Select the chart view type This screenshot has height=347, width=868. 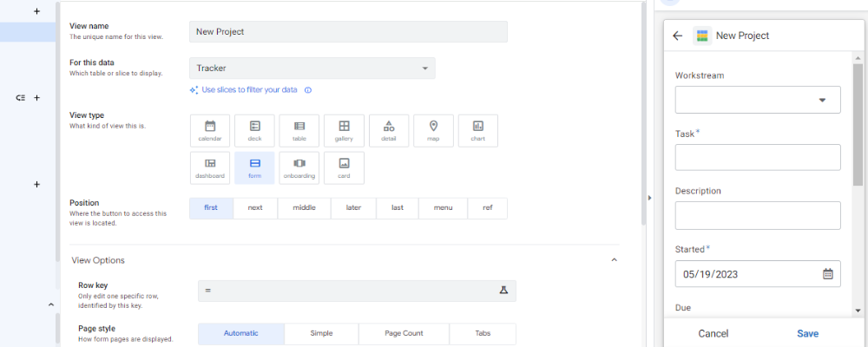(x=477, y=131)
